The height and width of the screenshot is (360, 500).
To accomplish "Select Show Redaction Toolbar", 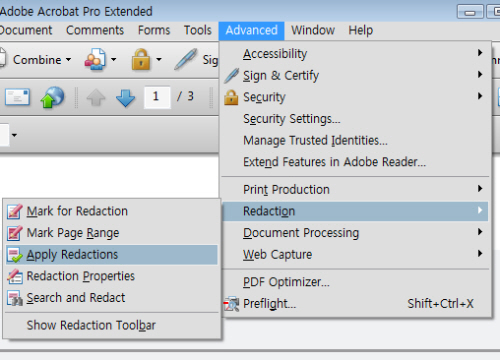I will [112, 325].
